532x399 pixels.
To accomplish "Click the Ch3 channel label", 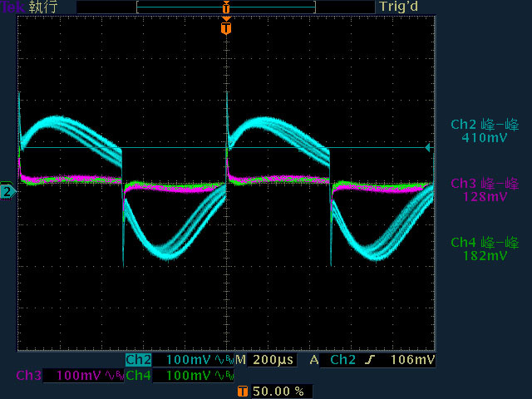I will click(29, 376).
